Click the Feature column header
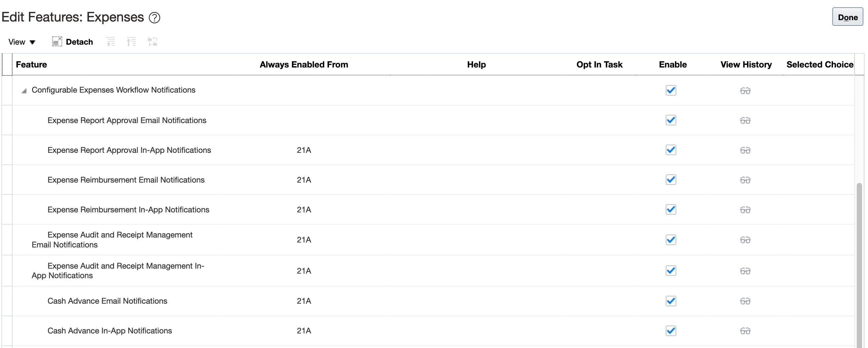 tap(31, 65)
